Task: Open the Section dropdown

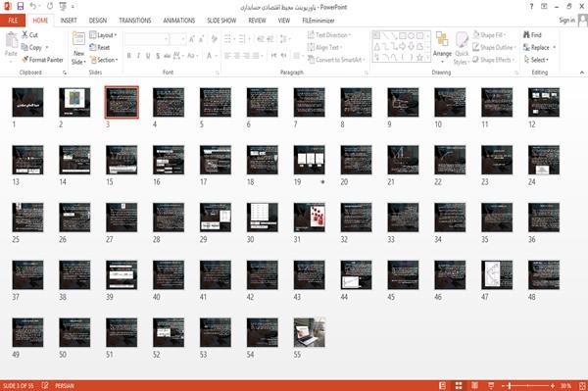Action: tap(104, 60)
